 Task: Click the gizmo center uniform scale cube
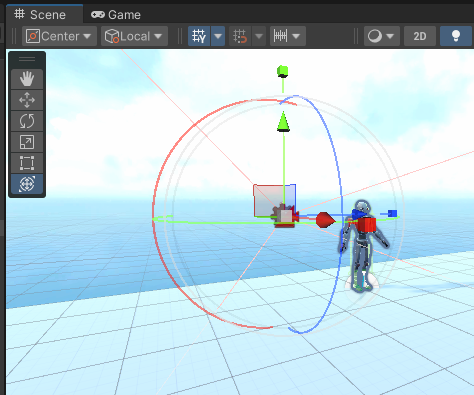[x=285, y=216]
